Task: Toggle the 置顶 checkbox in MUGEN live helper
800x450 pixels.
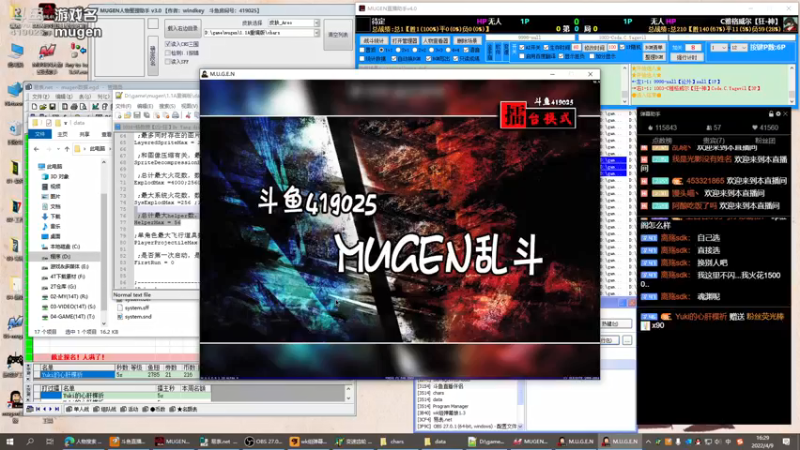Action: [362, 50]
